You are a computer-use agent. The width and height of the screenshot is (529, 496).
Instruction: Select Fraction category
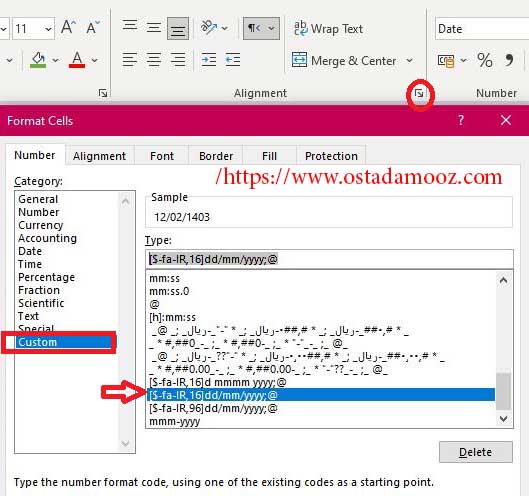[39, 290]
